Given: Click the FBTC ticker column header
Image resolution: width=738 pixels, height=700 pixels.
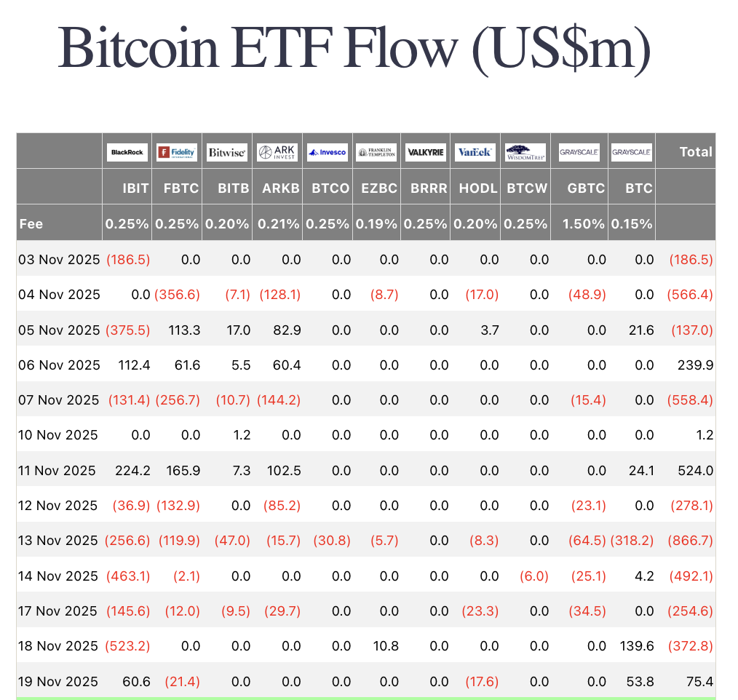Looking at the screenshot, I should click(181, 188).
